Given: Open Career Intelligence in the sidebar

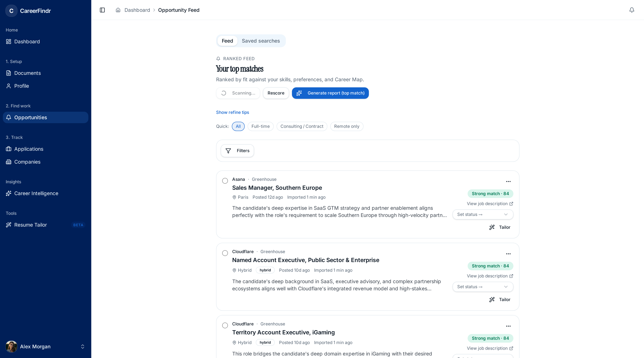Looking at the screenshot, I should (45, 193).
